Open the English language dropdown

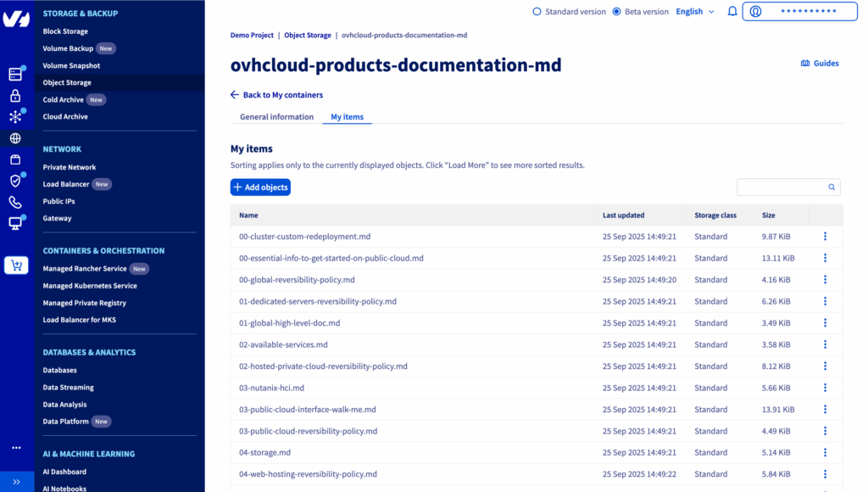694,12
